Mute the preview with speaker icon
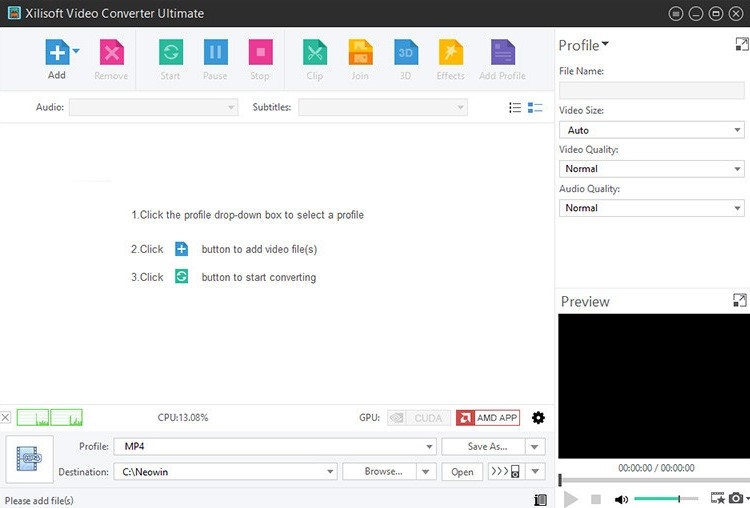The height and width of the screenshot is (508, 750). click(621, 499)
